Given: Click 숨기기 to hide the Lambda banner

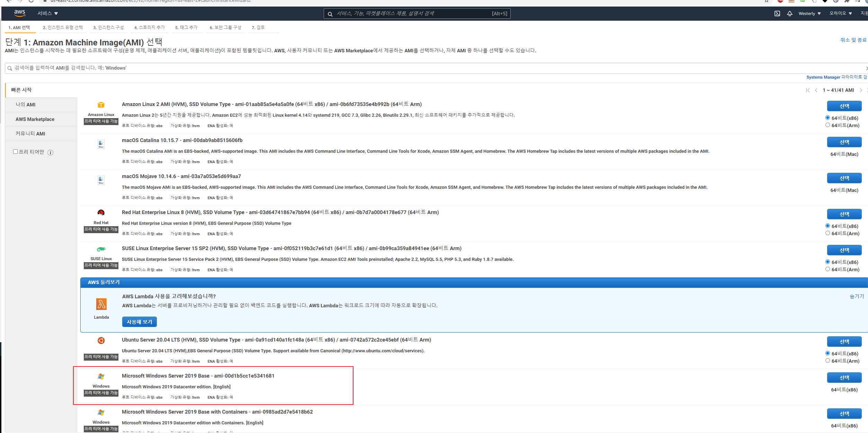Looking at the screenshot, I should (x=857, y=297).
